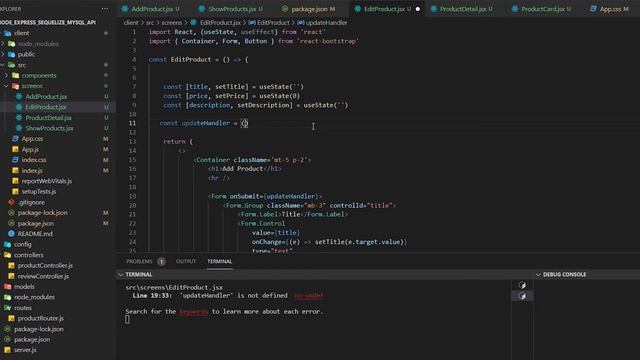Collapse the screens folder
The image size is (640, 360).
(32, 86)
